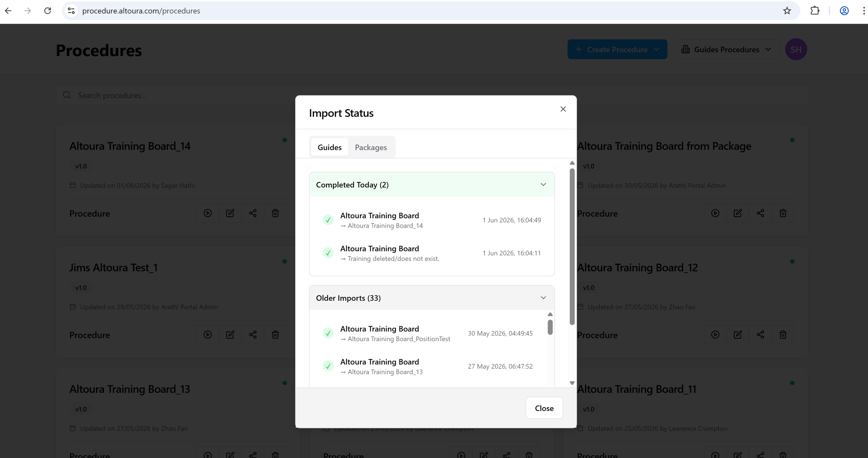Delete the Jims Altoura Test_1 procedure

(x=275, y=335)
